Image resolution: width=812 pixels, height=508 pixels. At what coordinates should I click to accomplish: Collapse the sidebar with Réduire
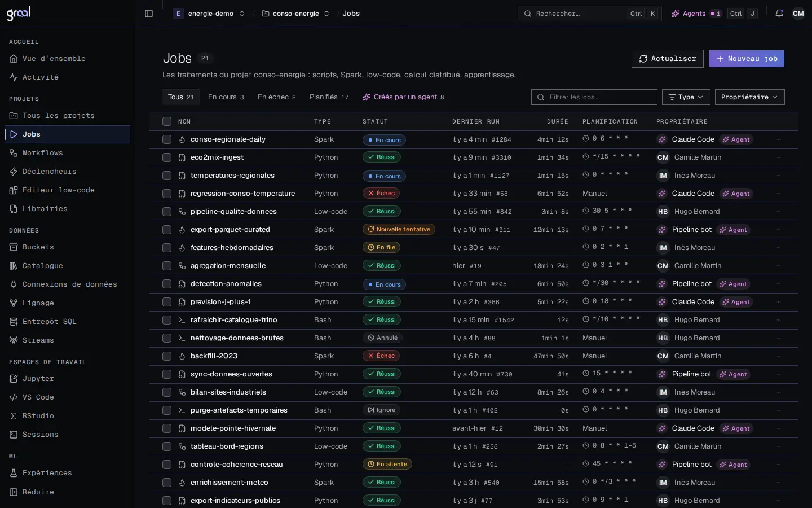(x=67, y=492)
